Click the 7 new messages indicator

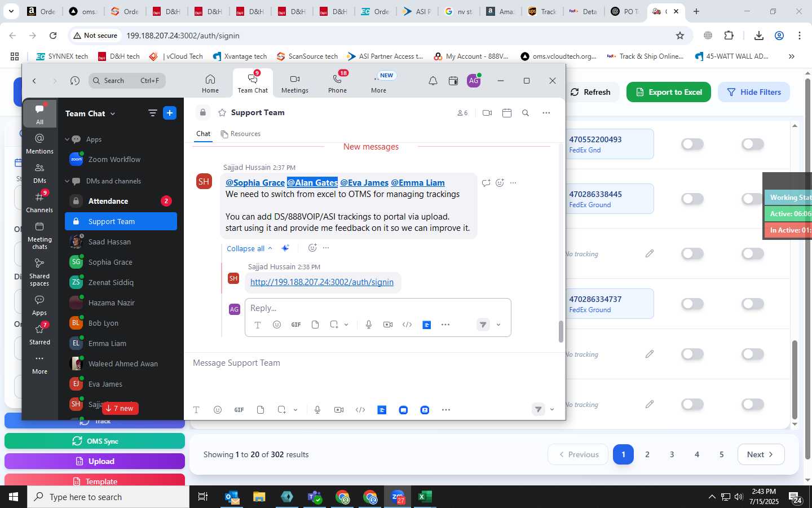(120, 408)
